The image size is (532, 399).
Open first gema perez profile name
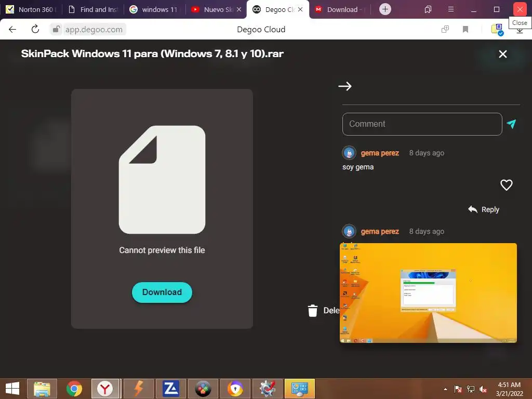[x=380, y=153]
